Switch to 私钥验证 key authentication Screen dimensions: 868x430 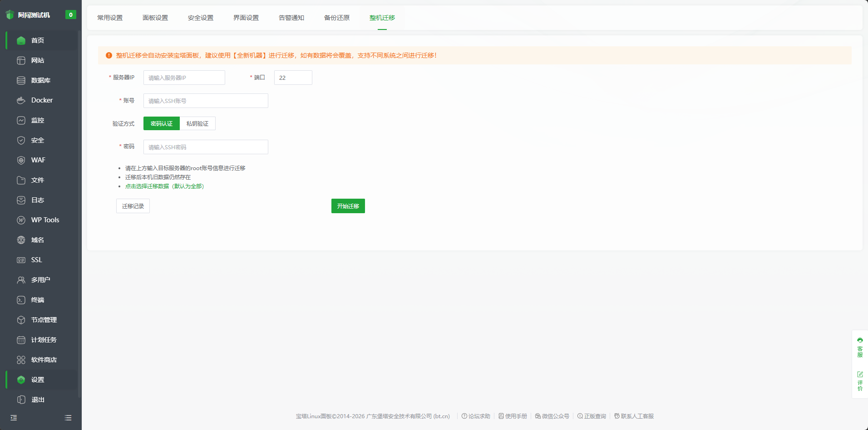point(197,123)
